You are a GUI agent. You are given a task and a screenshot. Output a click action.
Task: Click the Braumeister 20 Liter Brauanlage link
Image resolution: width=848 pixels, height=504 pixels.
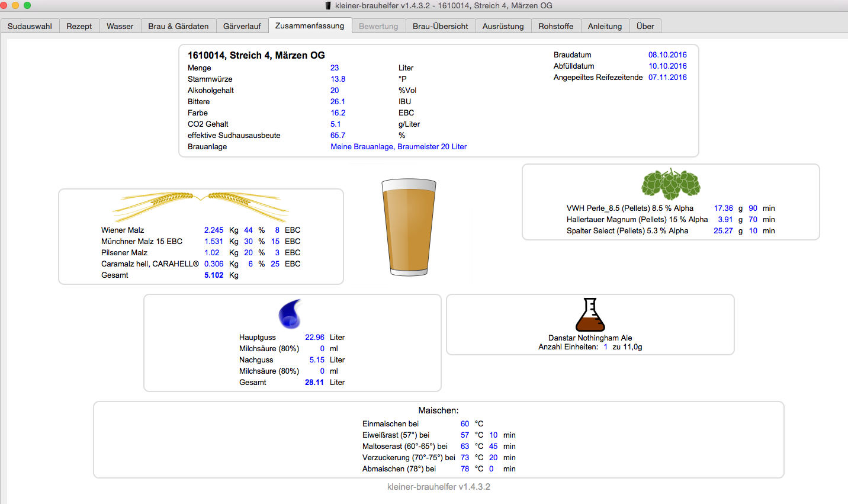[x=399, y=147]
